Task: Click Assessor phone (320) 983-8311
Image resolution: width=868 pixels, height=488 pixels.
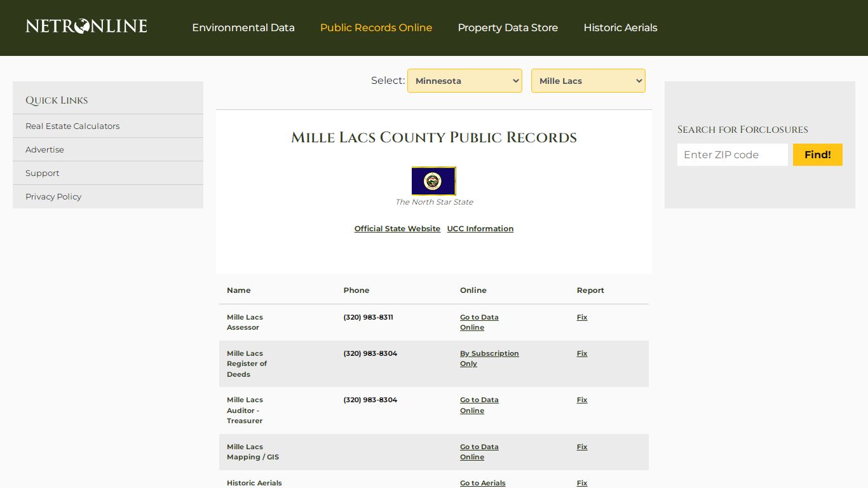Action: pos(369,317)
